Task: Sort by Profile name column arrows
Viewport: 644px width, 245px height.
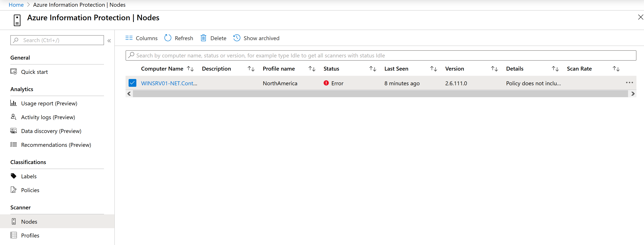Action: click(x=312, y=69)
